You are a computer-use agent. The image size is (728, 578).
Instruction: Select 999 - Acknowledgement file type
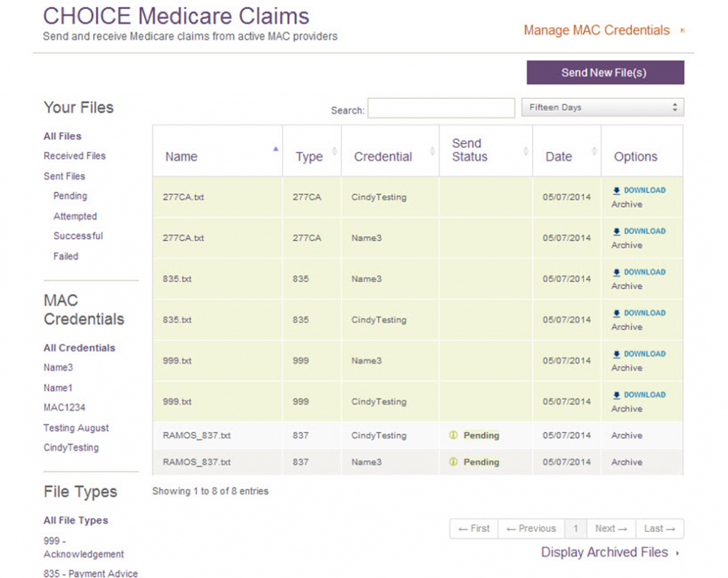click(x=83, y=548)
